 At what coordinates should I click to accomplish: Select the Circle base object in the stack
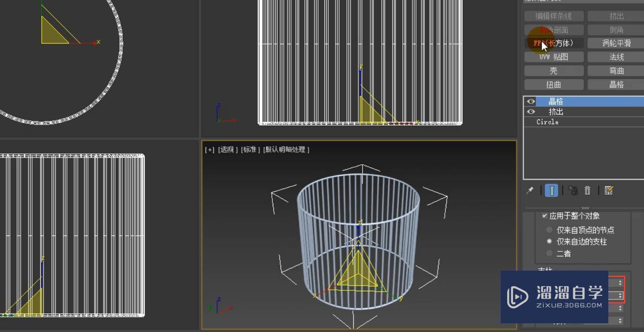click(584, 122)
